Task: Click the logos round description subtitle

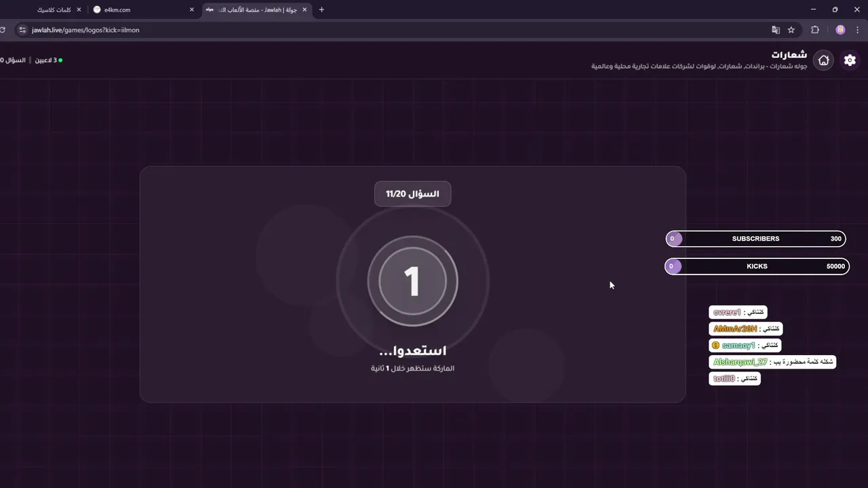Action: [699, 66]
